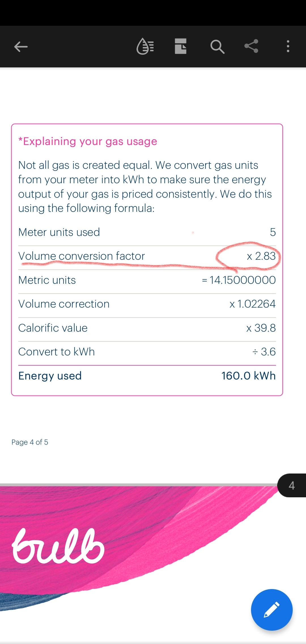Tap the back arrow icon
Screen dimensions: 306x644
coord(21,47)
